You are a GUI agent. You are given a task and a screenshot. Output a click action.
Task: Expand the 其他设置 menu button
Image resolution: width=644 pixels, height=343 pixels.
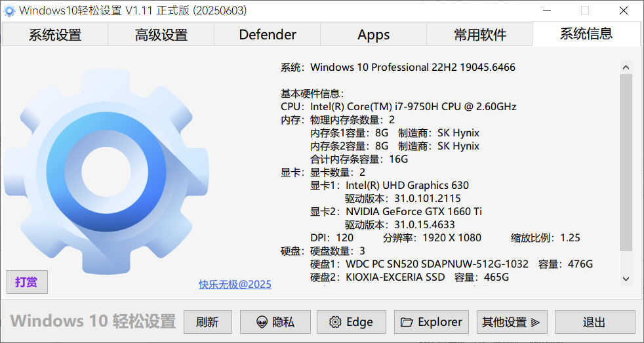click(x=511, y=322)
